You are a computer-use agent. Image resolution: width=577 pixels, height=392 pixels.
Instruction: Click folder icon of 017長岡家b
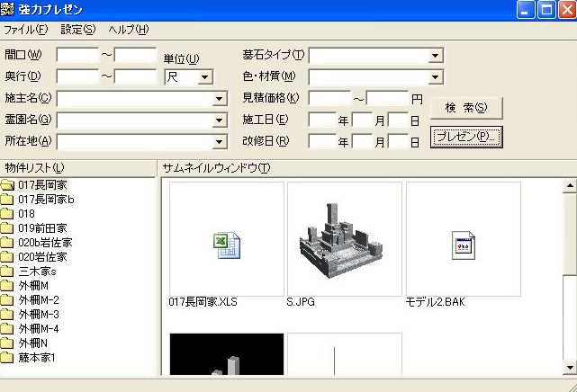(7, 199)
